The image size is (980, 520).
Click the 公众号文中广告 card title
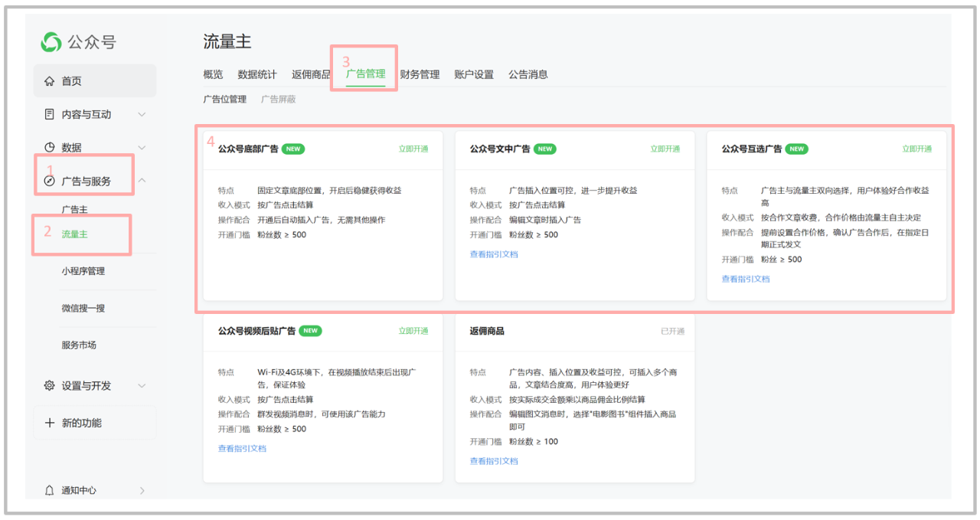tap(500, 149)
